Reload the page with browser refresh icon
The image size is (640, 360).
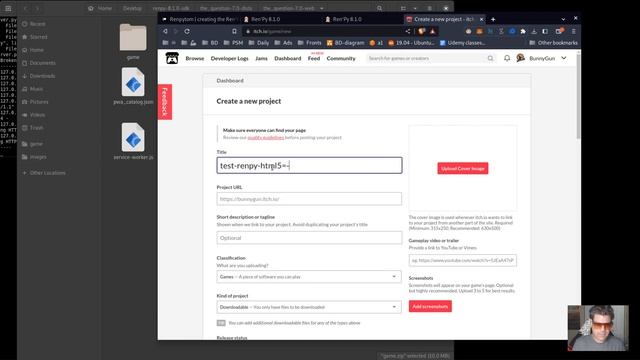click(x=187, y=31)
